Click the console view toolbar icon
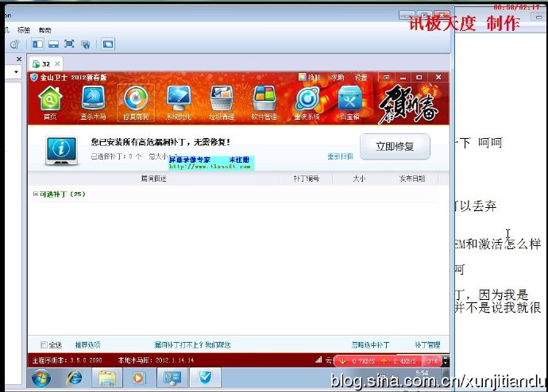Screen dimensions: 548x392 point(108,44)
